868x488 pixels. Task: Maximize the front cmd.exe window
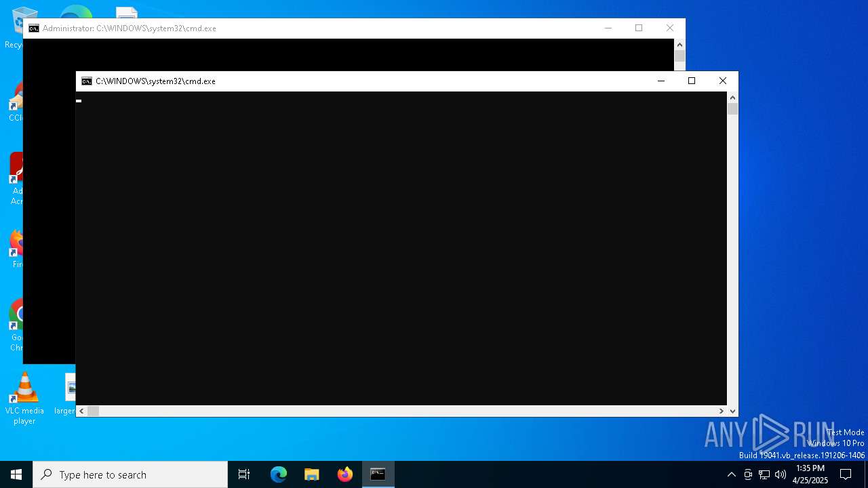click(692, 81)
